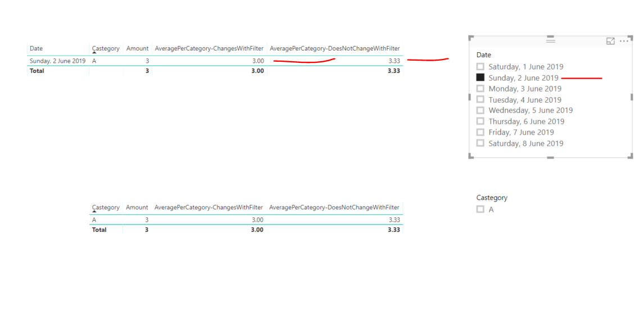644x325 pixels.
Task: Click 3.00 value in bottom table data row
Action: pyautogui.click(x=257, y=219)
